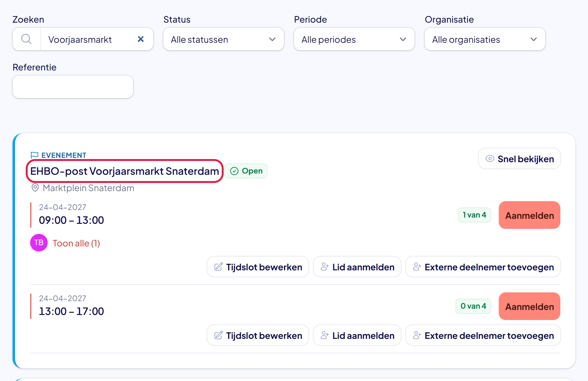Open the Alle periodes dropdown
The height and width of the screenshot is (381, 588).
click(x=354, y=39)
